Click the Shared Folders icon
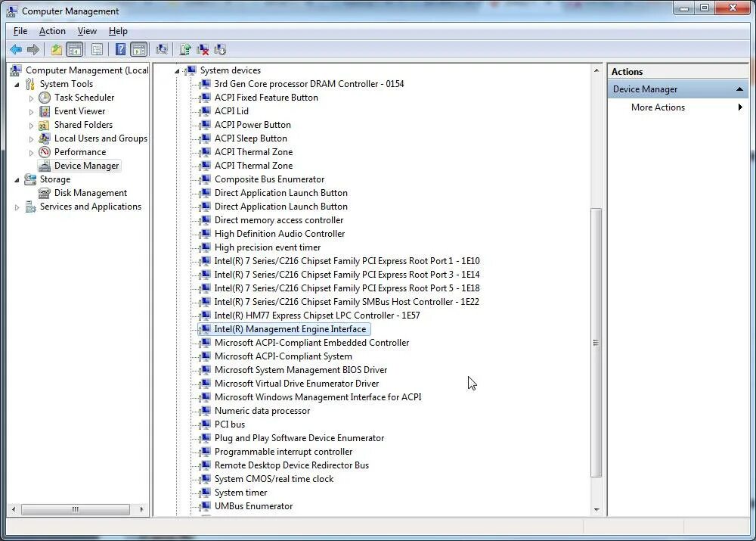This screenshot has height=541, width=756. tap(45, 125)
